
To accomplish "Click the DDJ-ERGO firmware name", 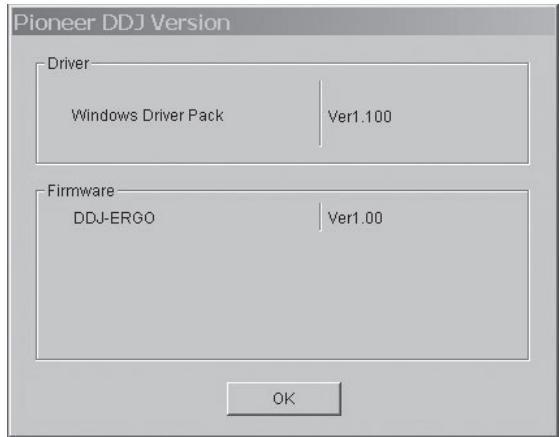I will (114, 218).
